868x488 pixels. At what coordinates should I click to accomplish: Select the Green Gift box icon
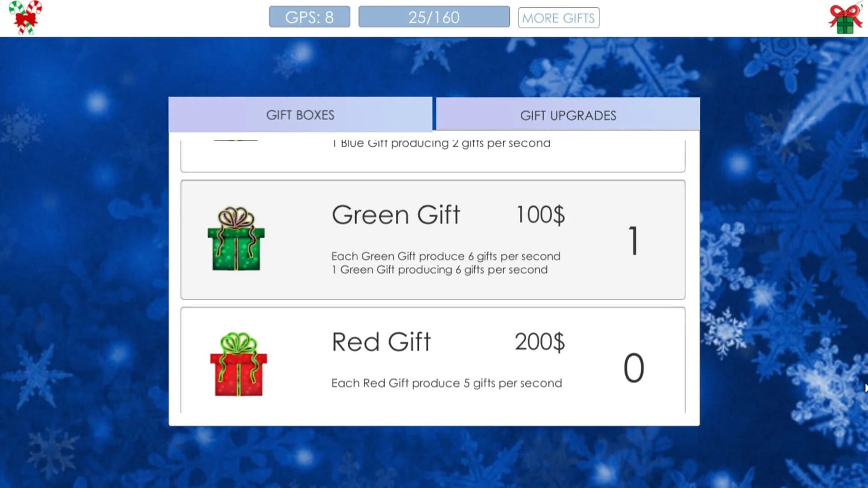(x=237, y=246)
